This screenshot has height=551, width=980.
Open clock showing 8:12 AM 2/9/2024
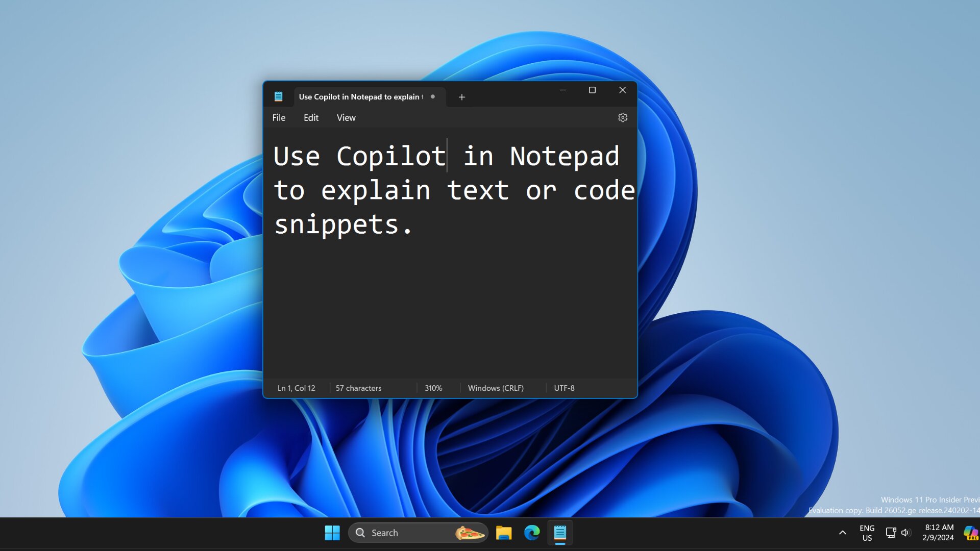pos(938,533)
